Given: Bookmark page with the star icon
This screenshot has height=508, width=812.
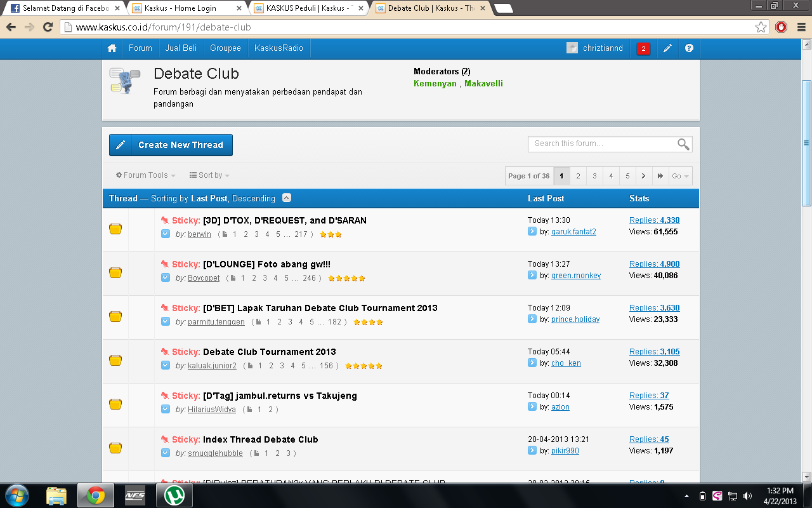Looking at the screenshot, I should pos(761,27).
